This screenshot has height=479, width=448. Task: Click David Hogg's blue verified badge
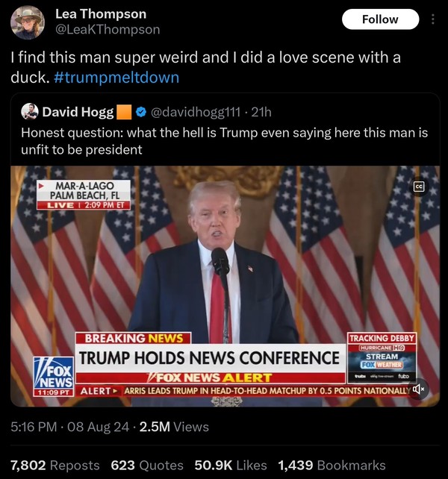tap(140, 112)
